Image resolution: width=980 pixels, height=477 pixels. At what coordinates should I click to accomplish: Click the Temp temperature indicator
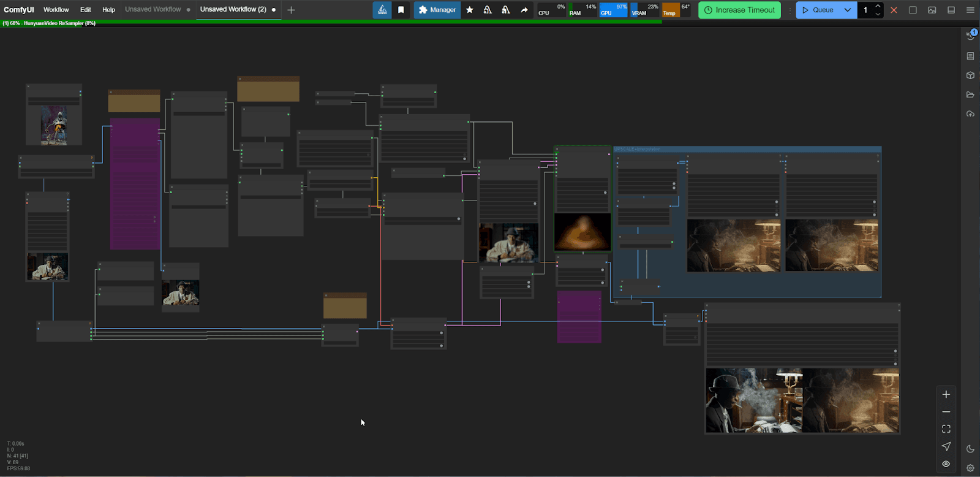click(x=676, y=10)
